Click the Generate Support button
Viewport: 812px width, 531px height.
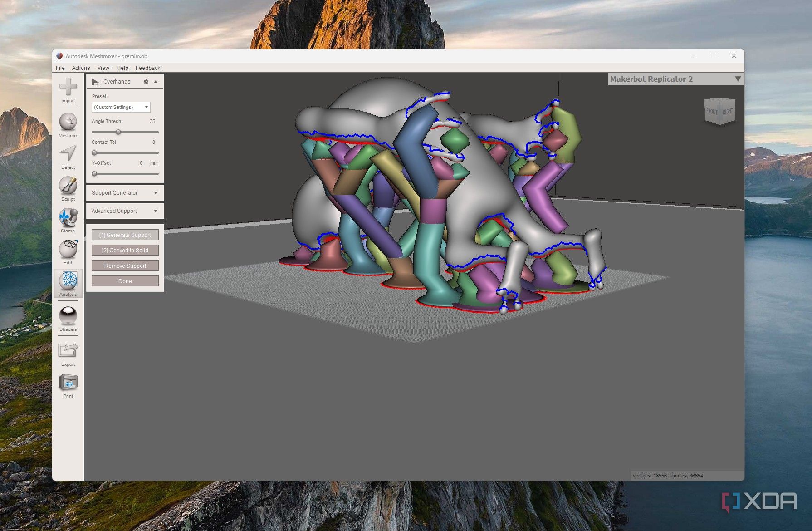pyautogui.click(x=125, y=235)
